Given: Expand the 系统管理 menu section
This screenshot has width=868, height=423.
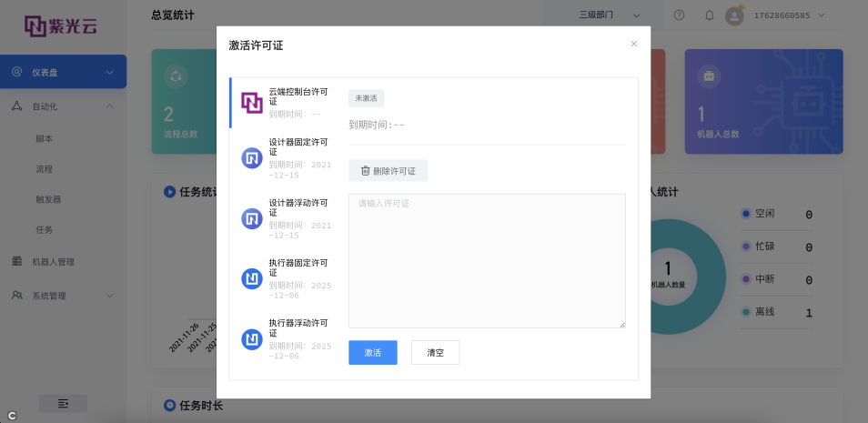Looking at the screenshot, I should pyautogui.click(x=109, y=296).
